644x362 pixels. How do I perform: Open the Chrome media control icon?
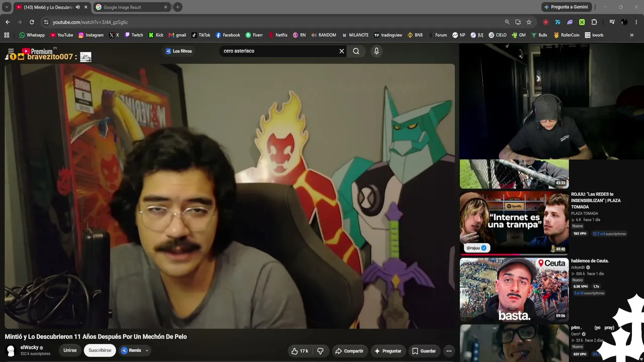pos(612,22)
